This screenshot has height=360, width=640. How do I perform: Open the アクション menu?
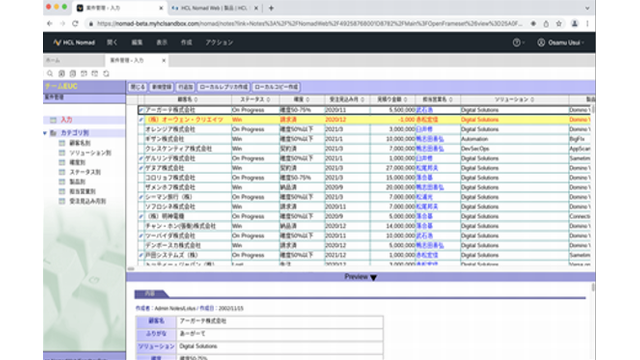219,42
